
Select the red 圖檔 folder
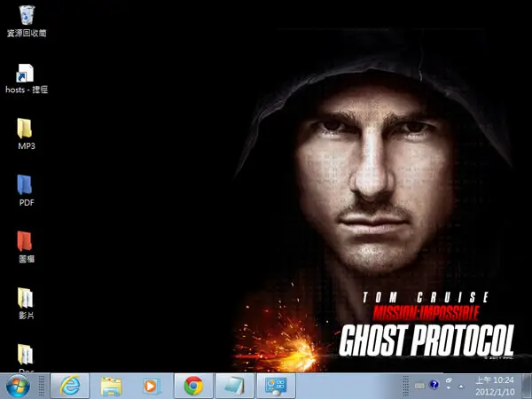click(x=27, y=246)
